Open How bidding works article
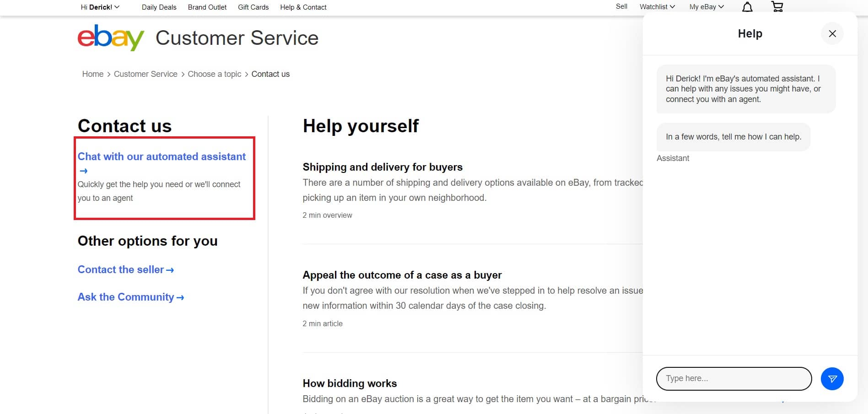868x414 pixels. click(350, 383)
